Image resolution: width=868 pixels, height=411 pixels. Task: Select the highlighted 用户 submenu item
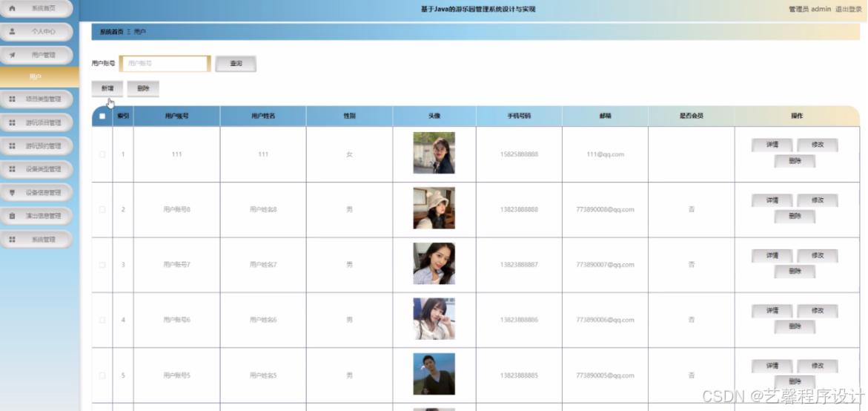click(x=40, y=77)
